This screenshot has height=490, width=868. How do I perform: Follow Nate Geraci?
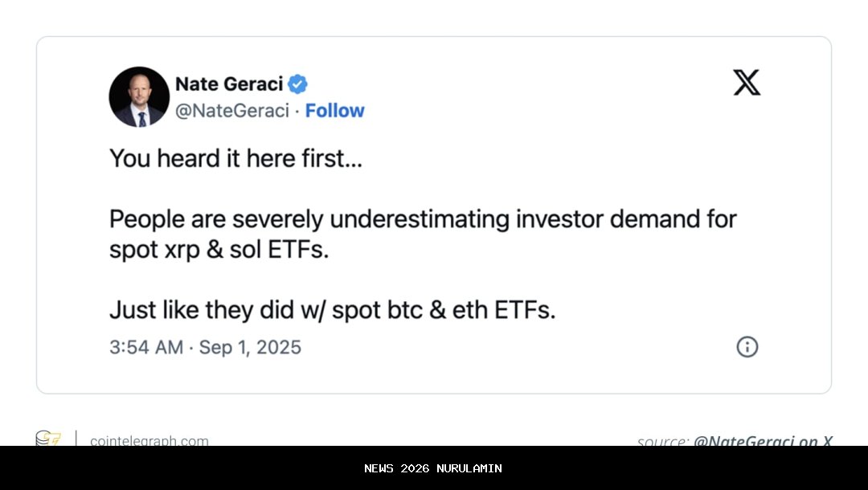(x=334, y=111)
